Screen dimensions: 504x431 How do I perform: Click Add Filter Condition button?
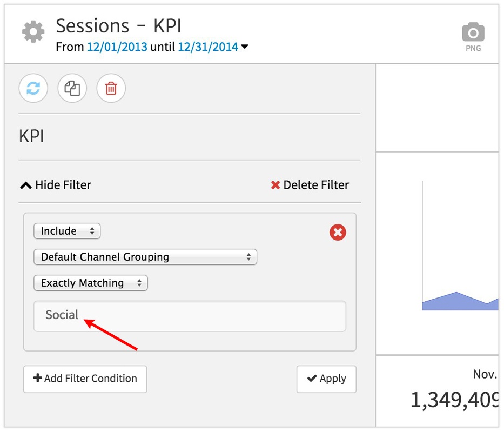click(85, 379)
